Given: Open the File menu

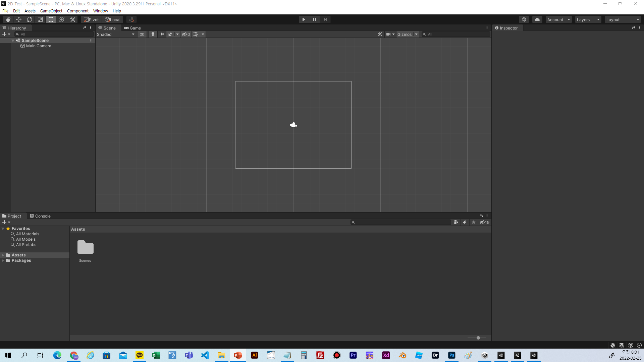Looking at the screenshot, I should pos(5,11).
